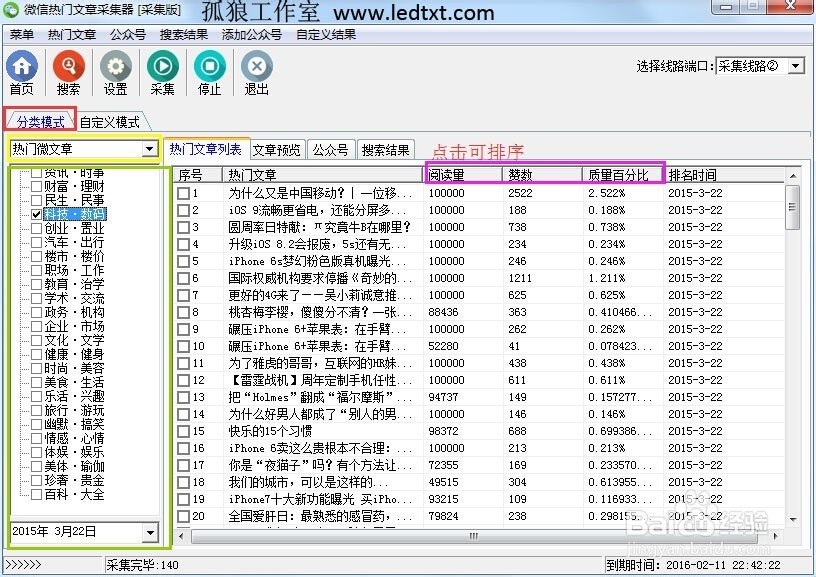This screenshot has width=816, height=577.
Task: Switch to 分类模式 tab
Action: [x=41, y=121]
